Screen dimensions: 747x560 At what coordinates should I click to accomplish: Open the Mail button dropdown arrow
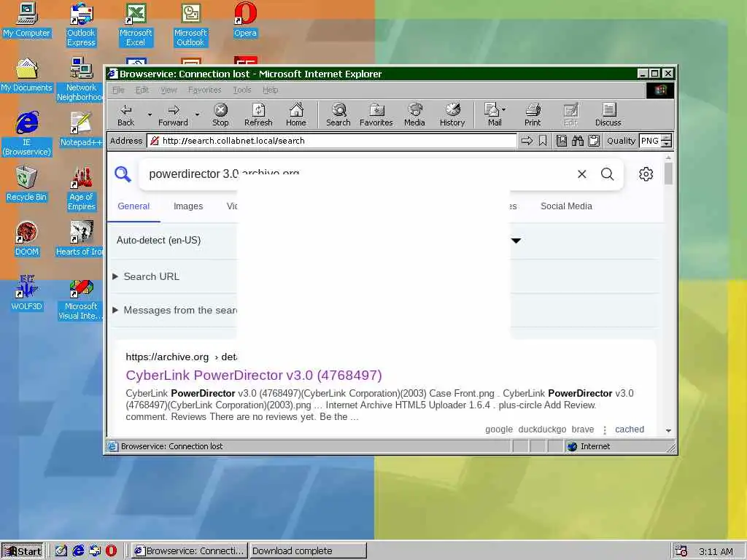point(504,109)
